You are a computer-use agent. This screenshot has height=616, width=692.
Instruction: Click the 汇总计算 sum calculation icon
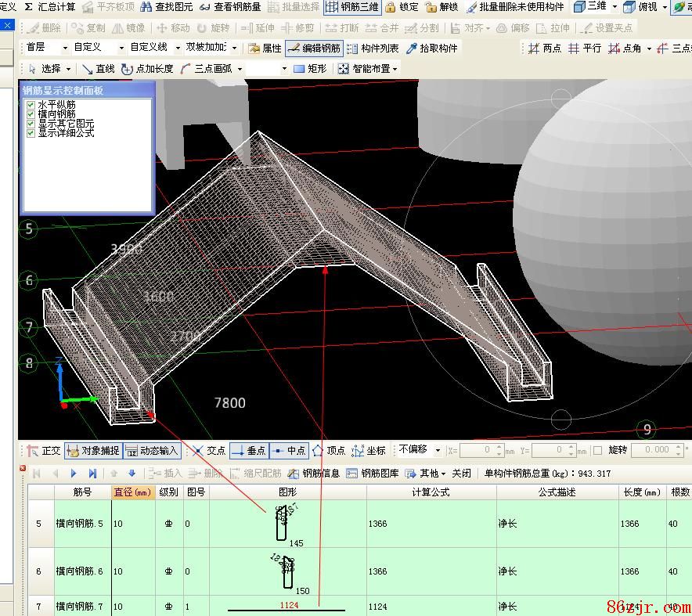29,7
